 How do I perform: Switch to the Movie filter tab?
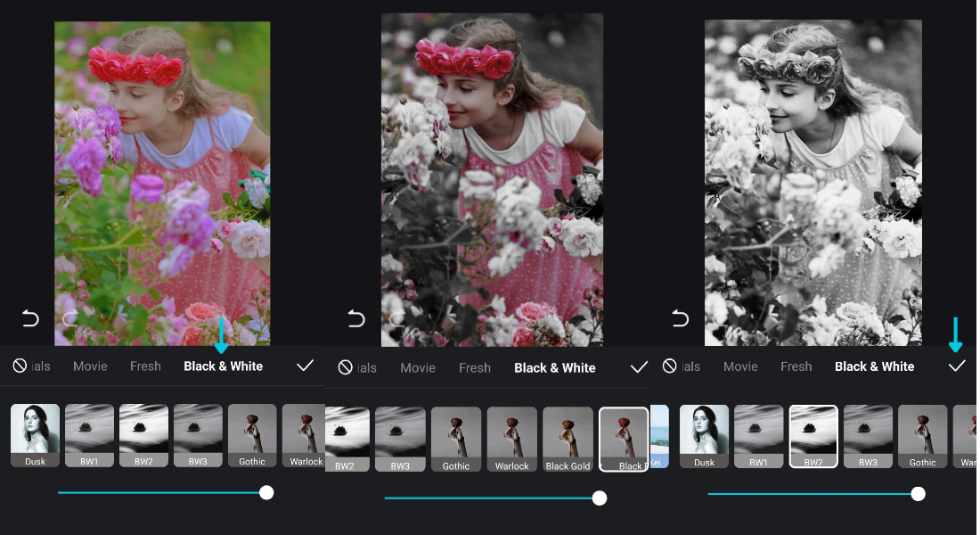tap(89, 366)
